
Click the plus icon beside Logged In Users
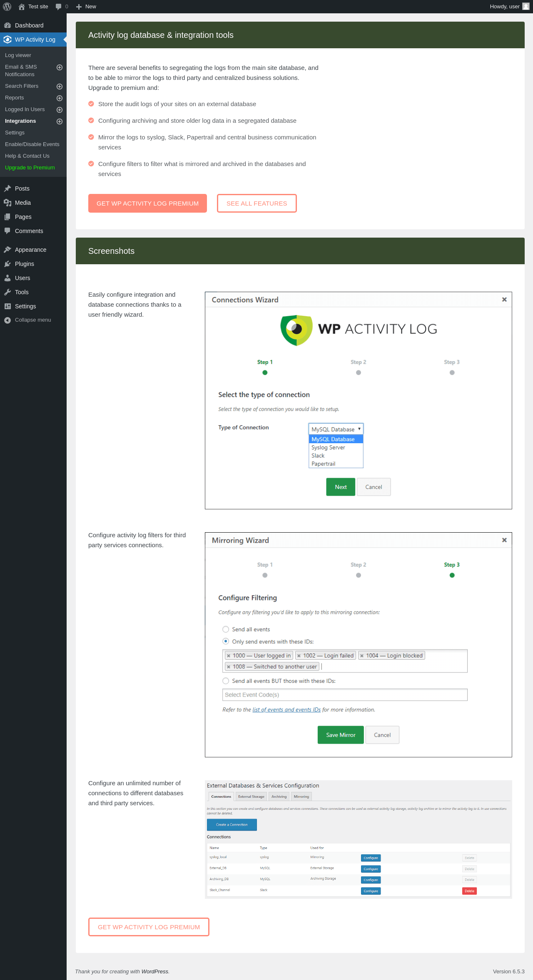pos(60,110)
